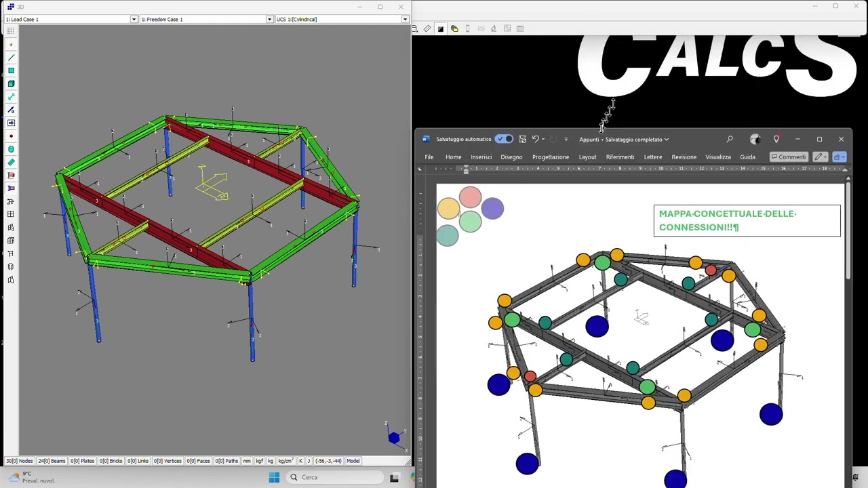Screen dimensions: 868x488
Task: Click the blue arrow box tool
Action: click(11, 123)
